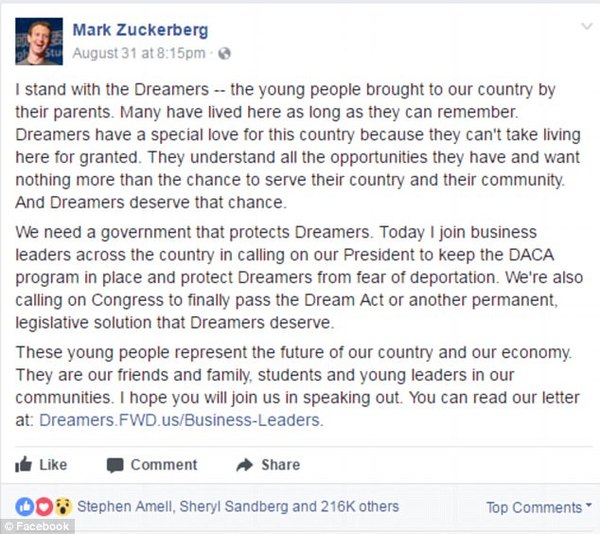Open the red heart Love reaction
This screenshot has width=600, height=534.
[x=40, y=506]
